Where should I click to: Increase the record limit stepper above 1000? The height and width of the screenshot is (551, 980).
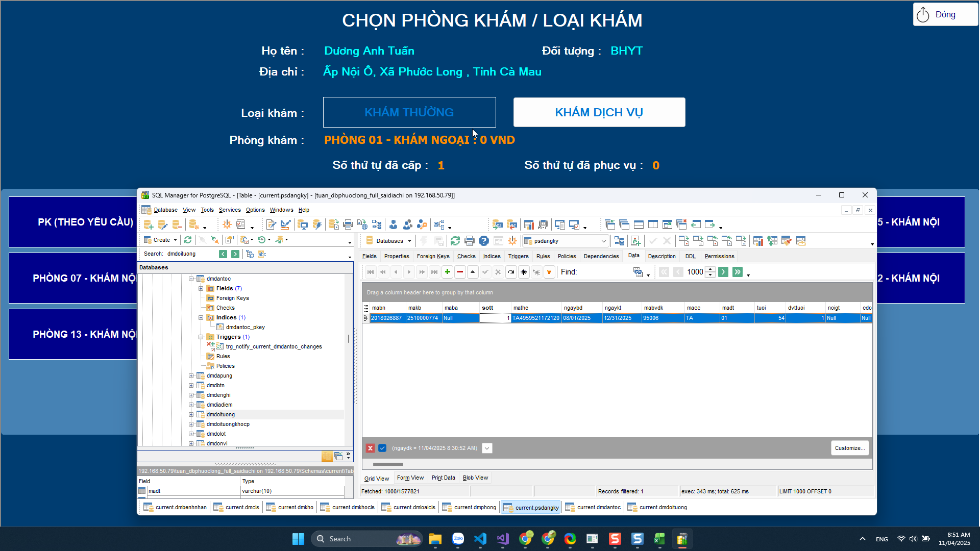(x=710, y=269)
